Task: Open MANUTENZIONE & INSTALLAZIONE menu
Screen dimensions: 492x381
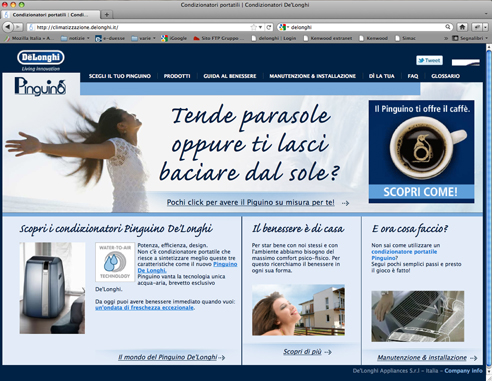Action: coord(312,76)
